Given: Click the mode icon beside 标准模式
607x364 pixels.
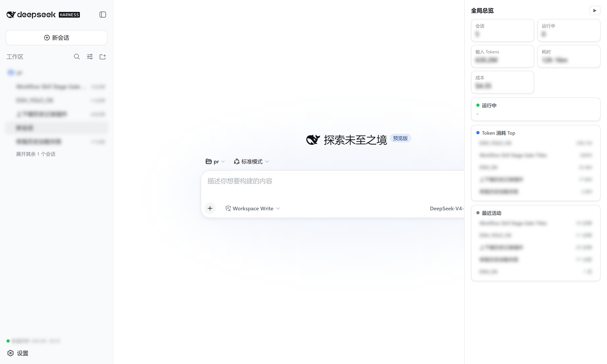Looking at the screenshot, I should coord(237,161).
